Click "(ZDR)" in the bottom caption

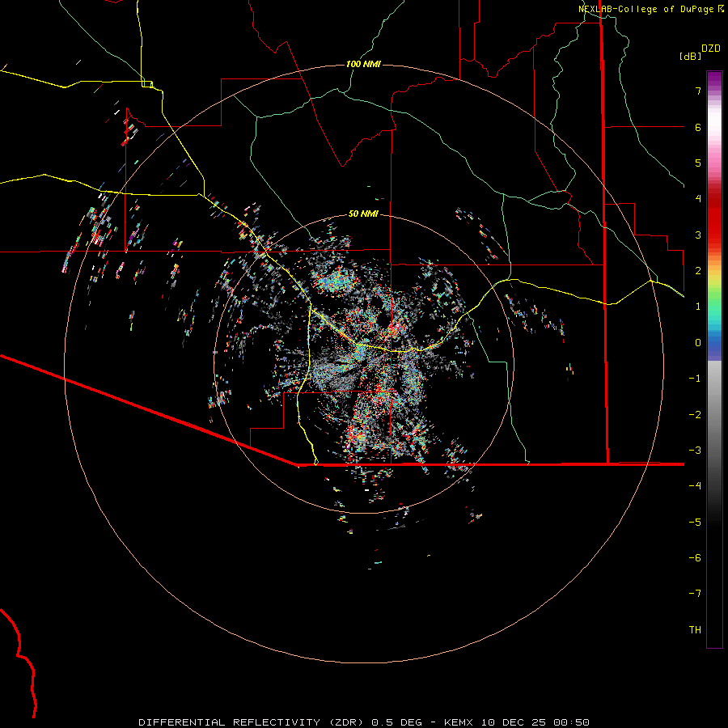pos(348,722)
